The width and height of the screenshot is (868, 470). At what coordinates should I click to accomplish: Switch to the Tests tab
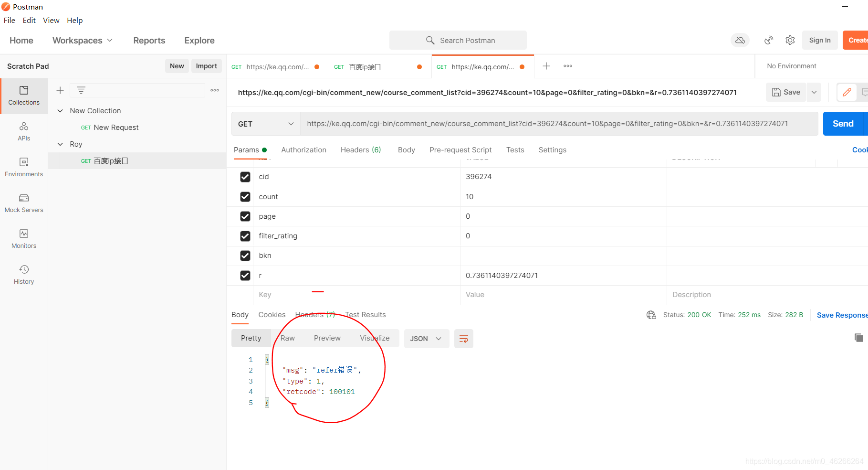point(515,150)
